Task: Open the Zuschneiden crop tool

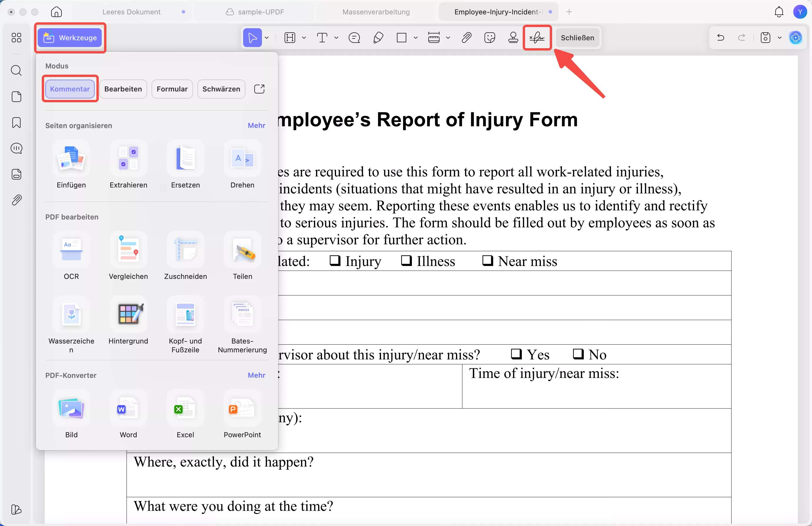Action: pyautogui.click(x=185, y=251)
